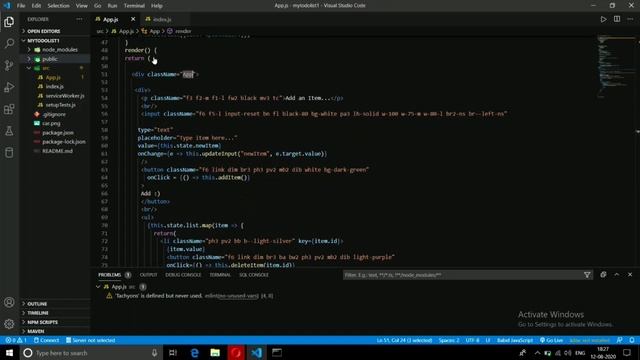Open Microsoft Edge from taskbar
Screen dimensions: 640x360
click(194, 353)
